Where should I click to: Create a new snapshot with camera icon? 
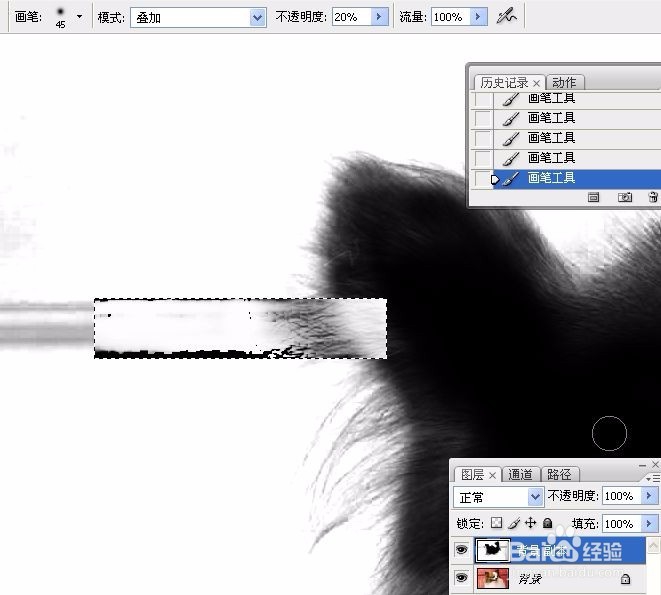[625, 197]
